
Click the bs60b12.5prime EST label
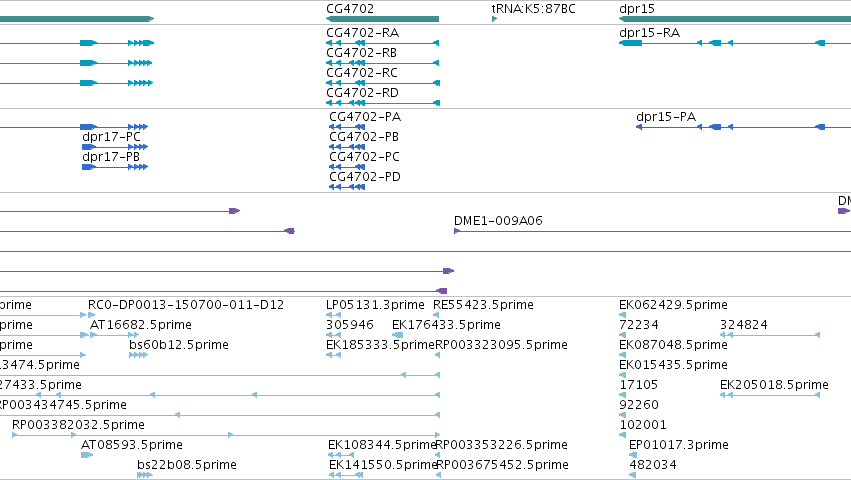pyautogui.click(x=179, y=345)
